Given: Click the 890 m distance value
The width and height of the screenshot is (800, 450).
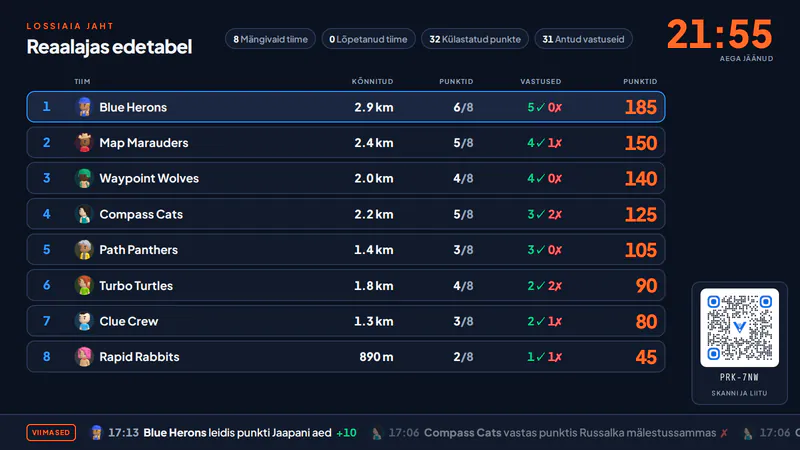Looking at the screenshot, I should pyautogui.click(x=376, y=357).
